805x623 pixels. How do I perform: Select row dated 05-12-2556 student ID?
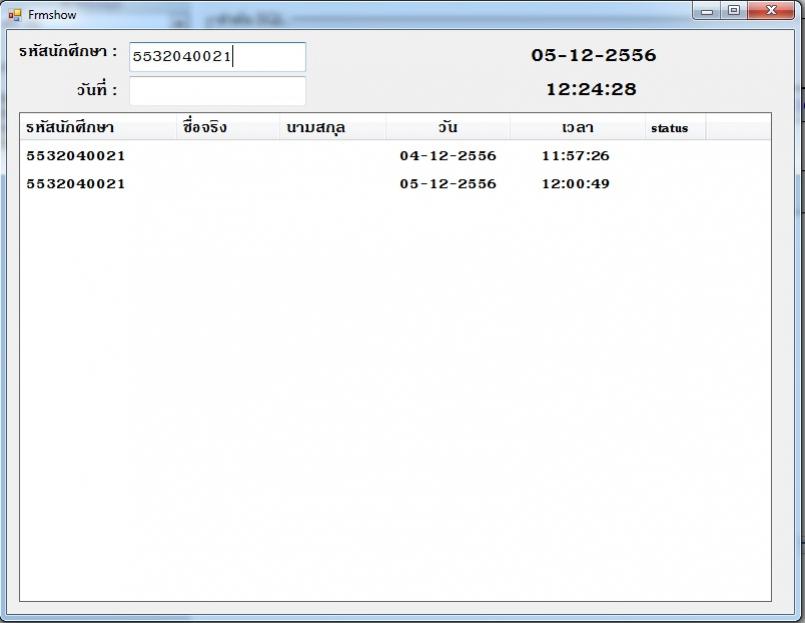pyautogui.click(x=76, y=184)
